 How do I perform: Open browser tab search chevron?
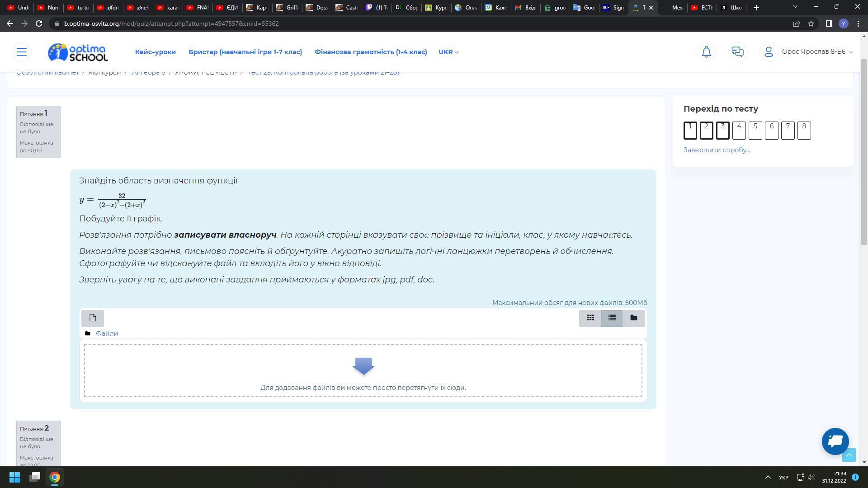[795, 7]
